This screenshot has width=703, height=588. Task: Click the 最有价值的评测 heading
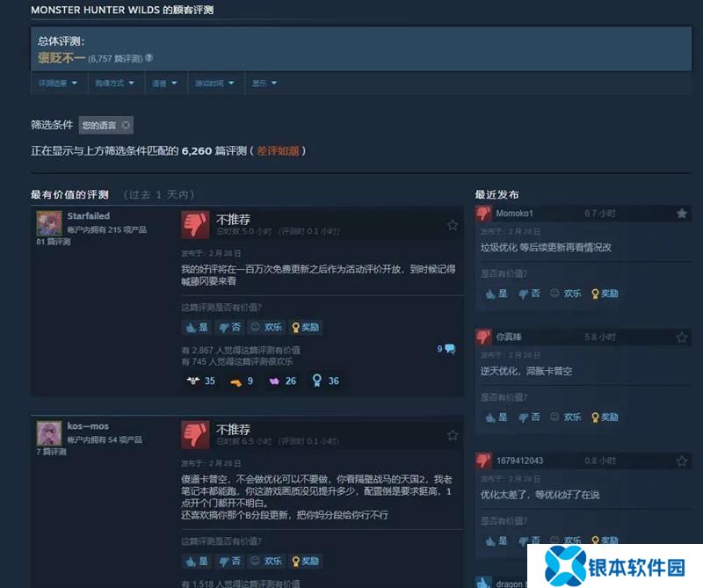(69, 194)
